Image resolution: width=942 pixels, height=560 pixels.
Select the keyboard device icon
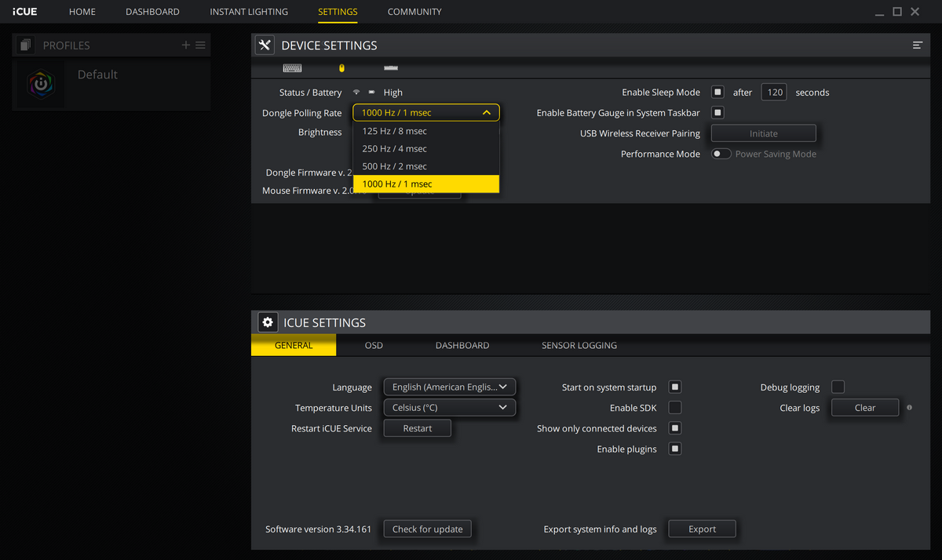(292, 68)
